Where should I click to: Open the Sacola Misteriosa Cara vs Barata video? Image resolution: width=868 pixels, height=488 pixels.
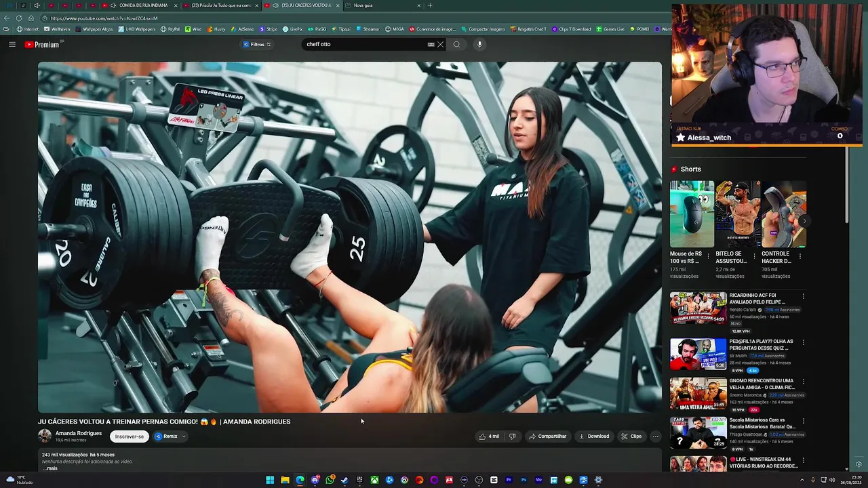[698, 432]
